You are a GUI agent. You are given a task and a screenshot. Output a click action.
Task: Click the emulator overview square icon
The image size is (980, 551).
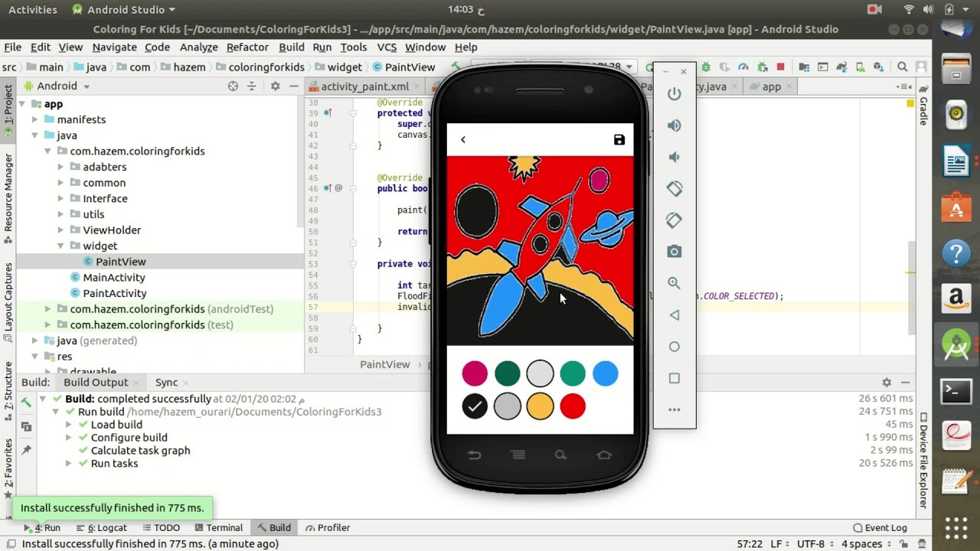tap(674, 378)
